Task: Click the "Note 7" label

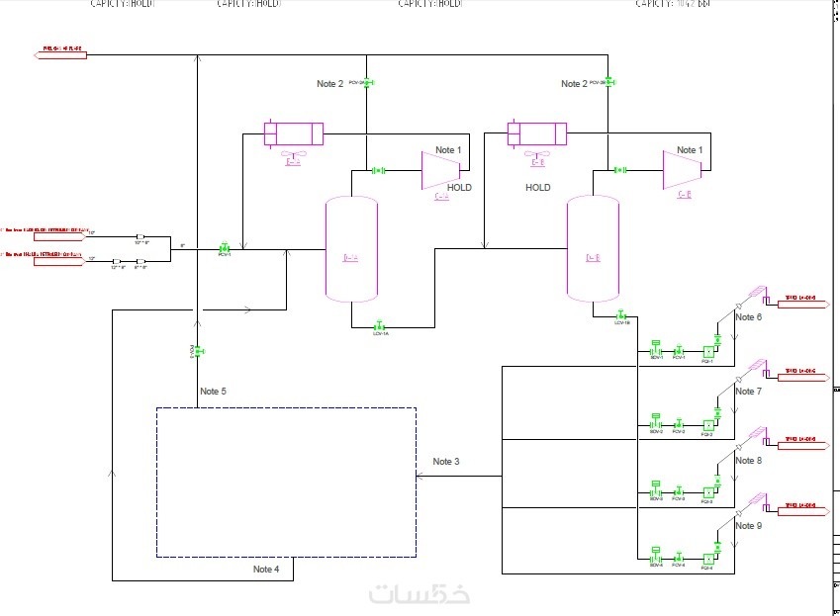Action: [748, 392]
